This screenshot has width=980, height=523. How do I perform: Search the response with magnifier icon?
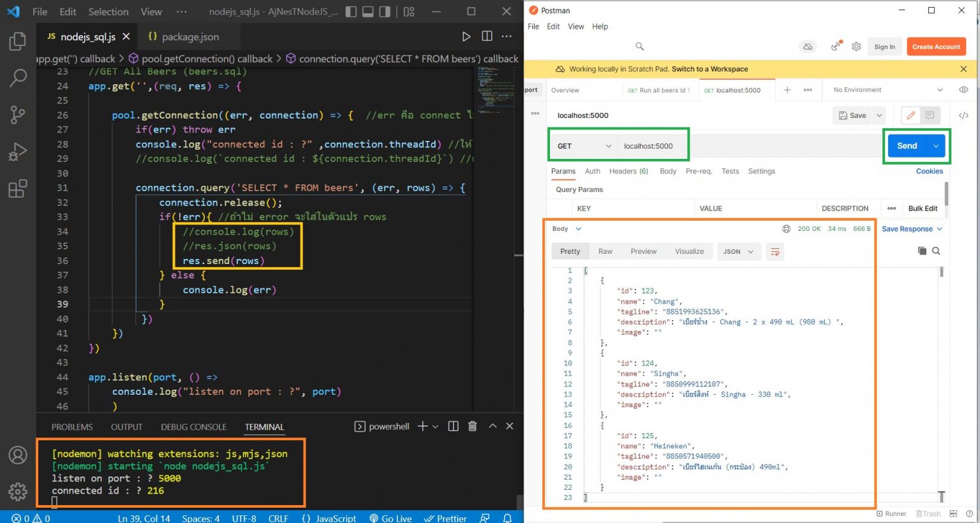[x=936, y=251]
